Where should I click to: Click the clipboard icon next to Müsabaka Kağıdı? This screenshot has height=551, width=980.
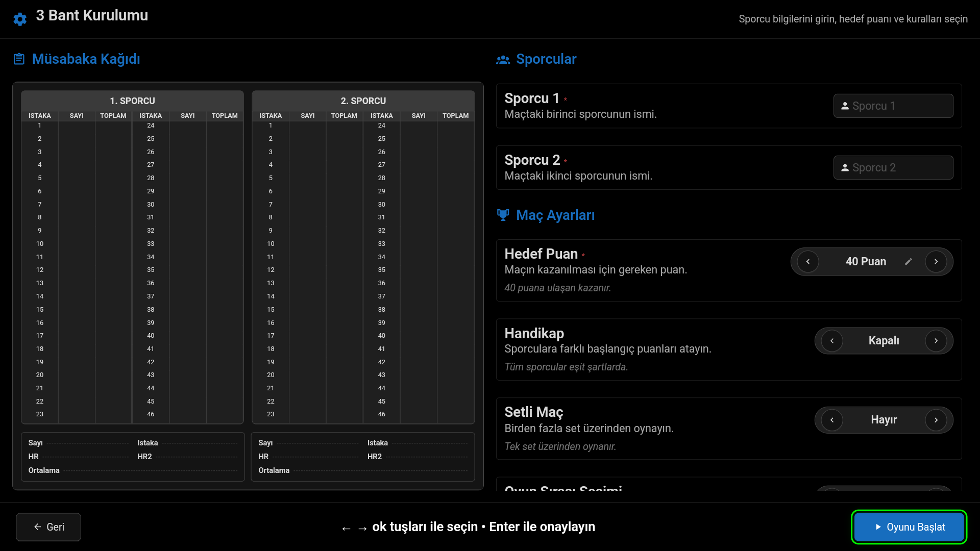pos(19,59)
